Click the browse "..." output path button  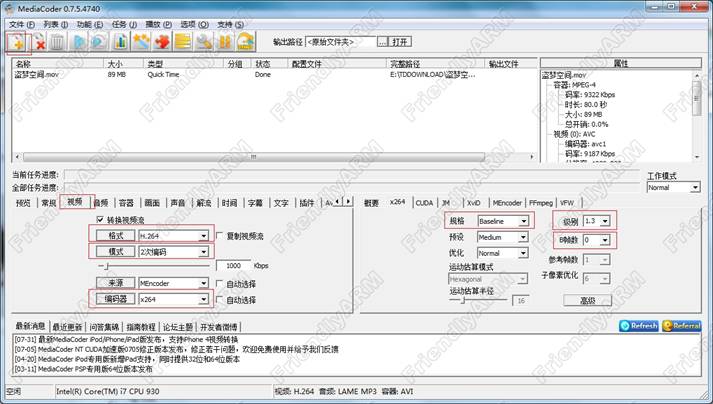(382, 42)
